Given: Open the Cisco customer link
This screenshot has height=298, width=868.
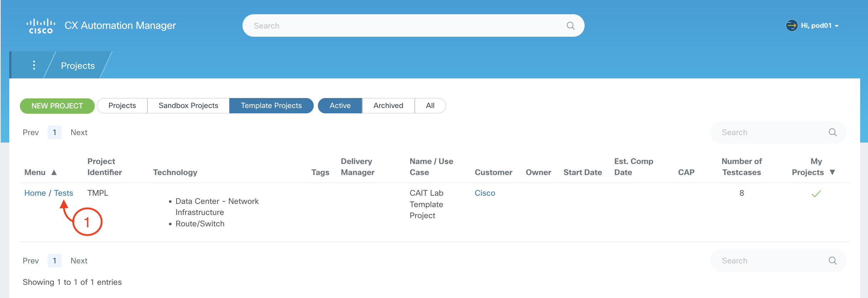Looking at the screenshot, I should coord(485,193).
